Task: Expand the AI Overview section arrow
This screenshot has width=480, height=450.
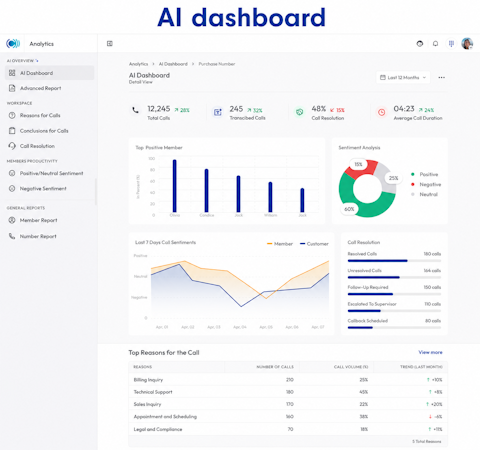Action: click(37, 61)
